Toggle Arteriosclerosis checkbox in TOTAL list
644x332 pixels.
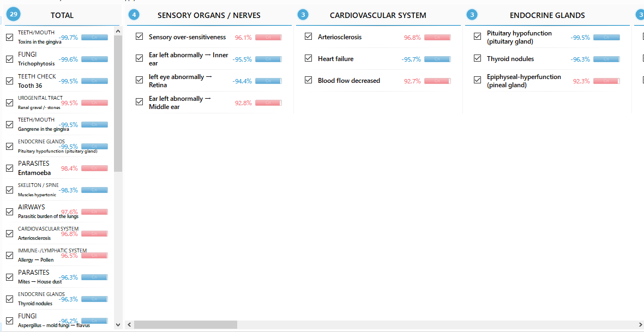click(9, 233)
